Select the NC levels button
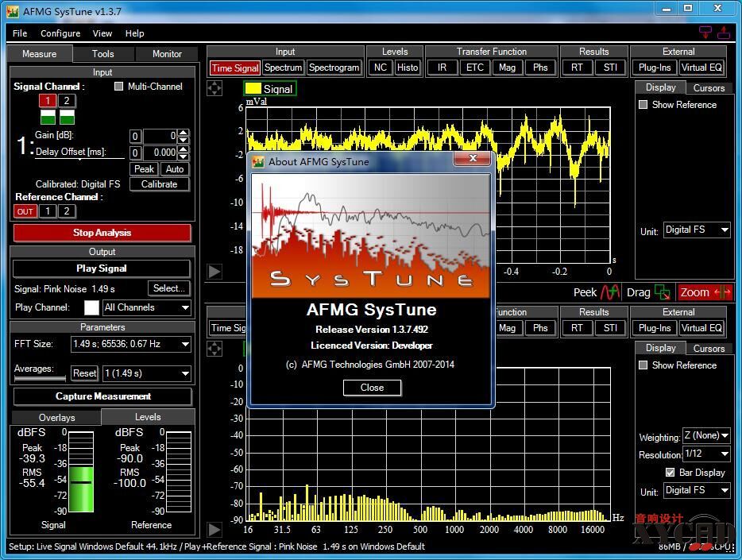 coord(381,68)
